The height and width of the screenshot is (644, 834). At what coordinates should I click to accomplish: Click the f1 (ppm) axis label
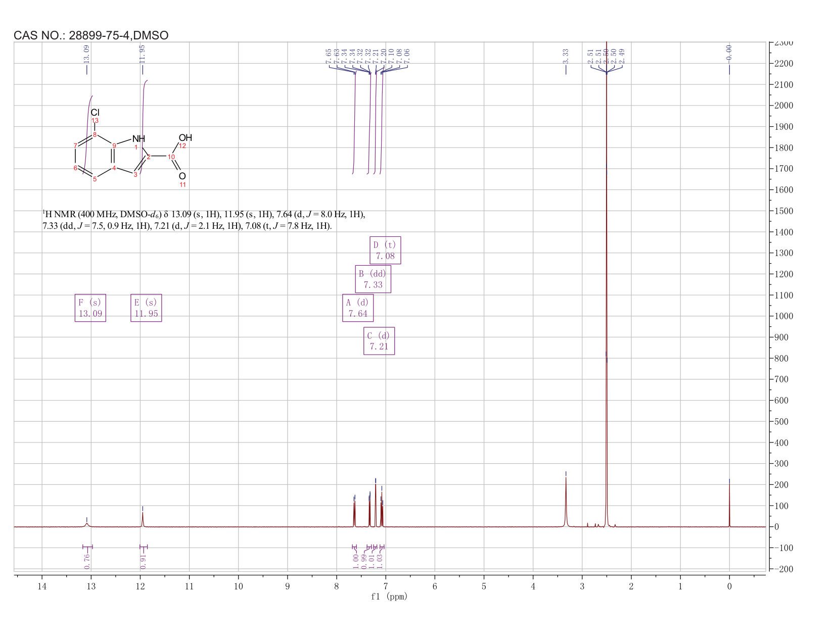389,597
